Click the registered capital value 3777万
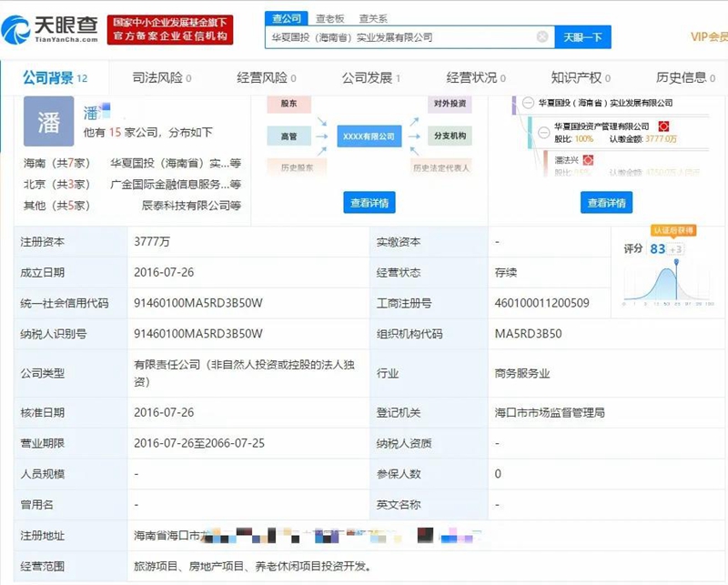728x585 pixels. [152, 241]
